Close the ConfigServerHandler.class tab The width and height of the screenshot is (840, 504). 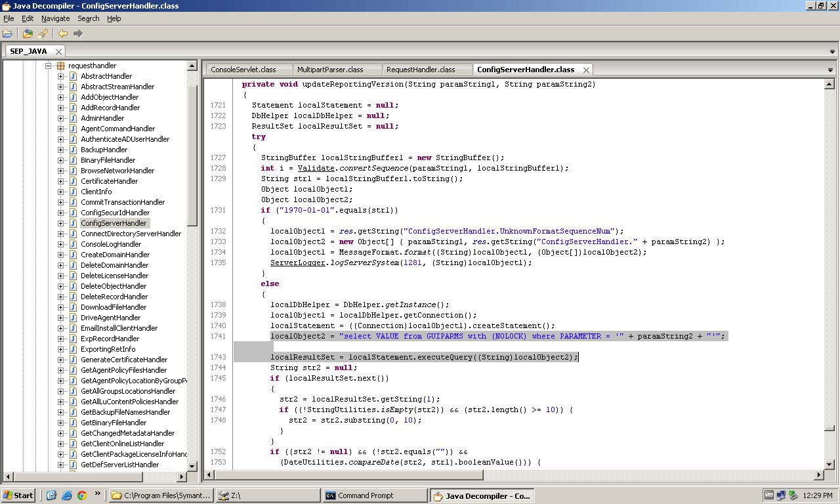[x=586, y=70]
